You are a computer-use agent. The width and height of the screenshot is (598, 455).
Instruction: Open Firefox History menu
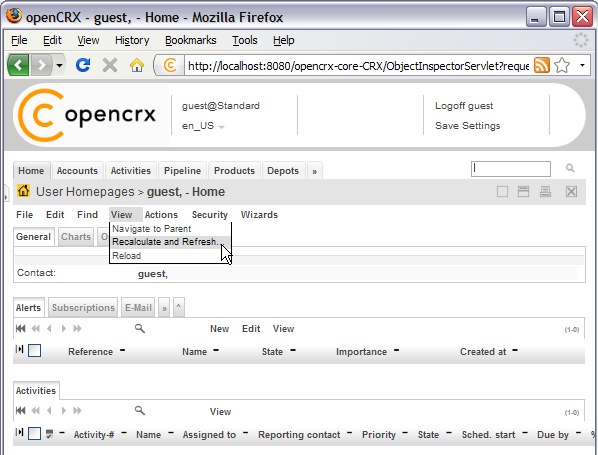[x=132, y=40]
